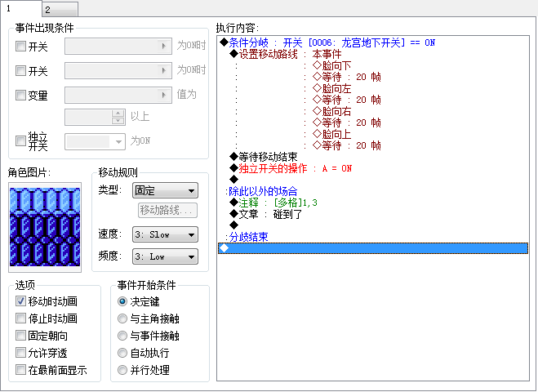Open the 类型 movement type dropdown

[x=165, y=190]
